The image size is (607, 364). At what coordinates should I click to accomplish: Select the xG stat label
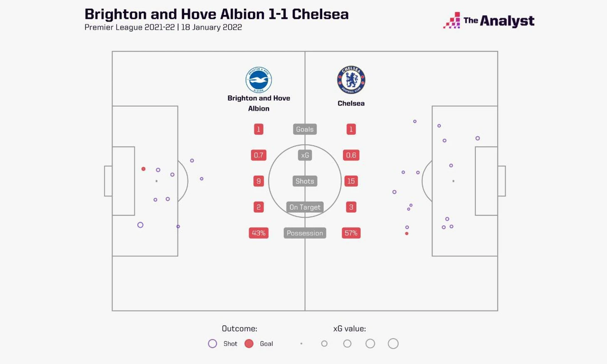point(305,155)
